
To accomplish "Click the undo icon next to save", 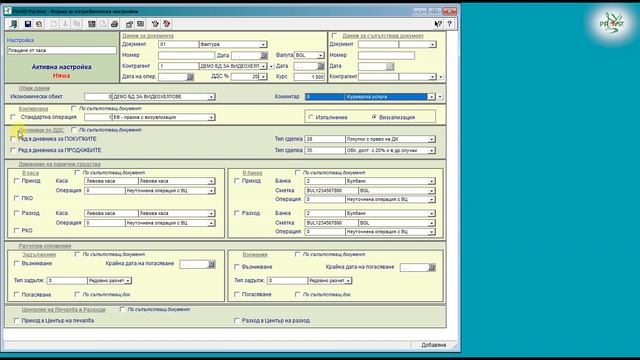I will click(x=39, y=24).
